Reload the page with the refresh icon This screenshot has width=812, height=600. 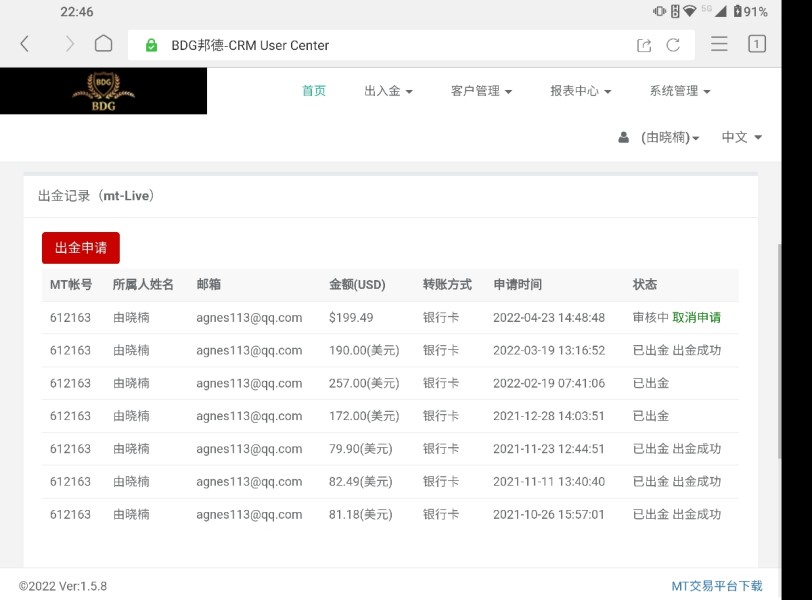(x=673, y=45)
